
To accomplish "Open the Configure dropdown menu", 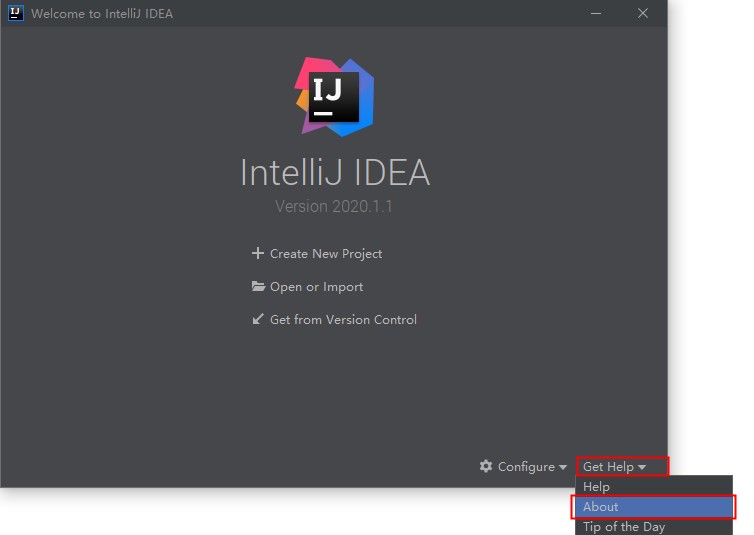I will [525, 467].
